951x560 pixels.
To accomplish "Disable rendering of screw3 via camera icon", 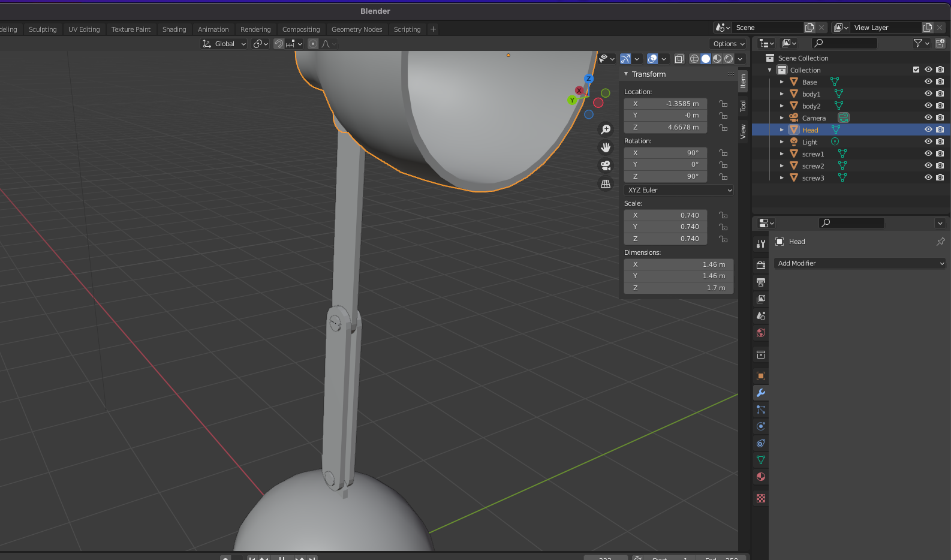I will (x=940, y=177).
